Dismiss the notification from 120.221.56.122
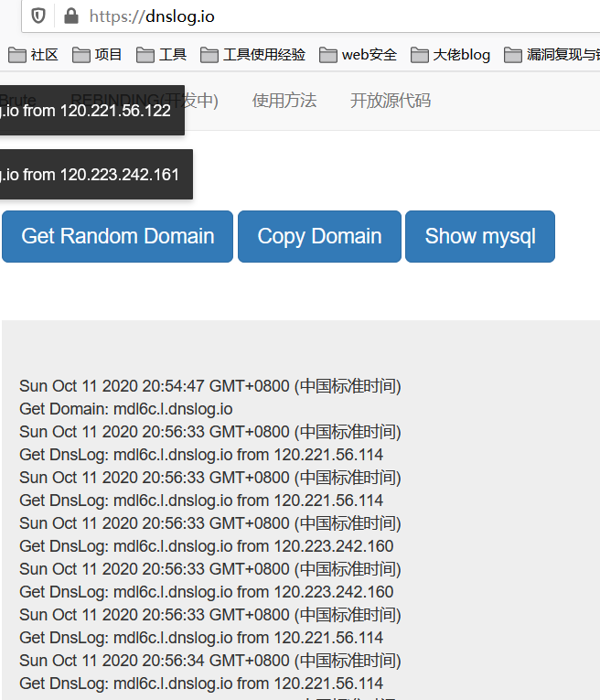 coord(91,111)
